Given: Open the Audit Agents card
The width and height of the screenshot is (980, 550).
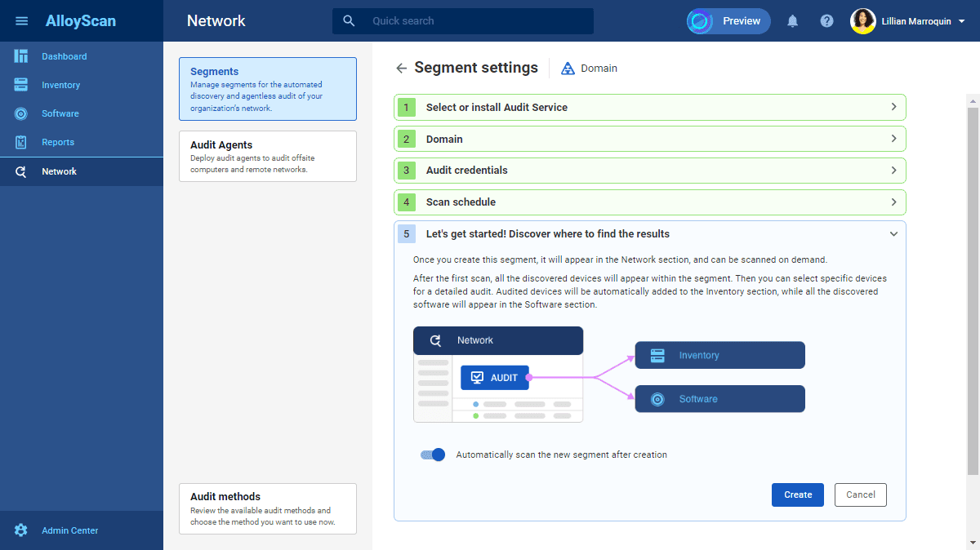Looking at the screenshot, I should pos(268,156).
